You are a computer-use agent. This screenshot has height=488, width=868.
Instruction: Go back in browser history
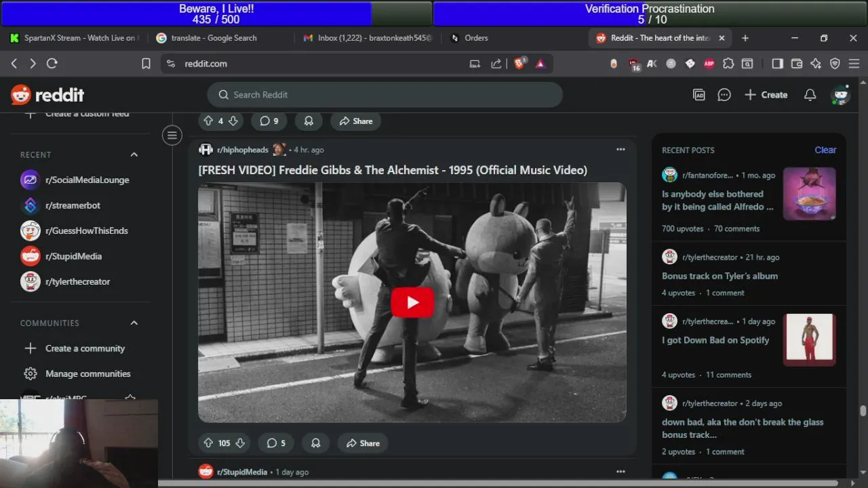[x=14, y=64]
